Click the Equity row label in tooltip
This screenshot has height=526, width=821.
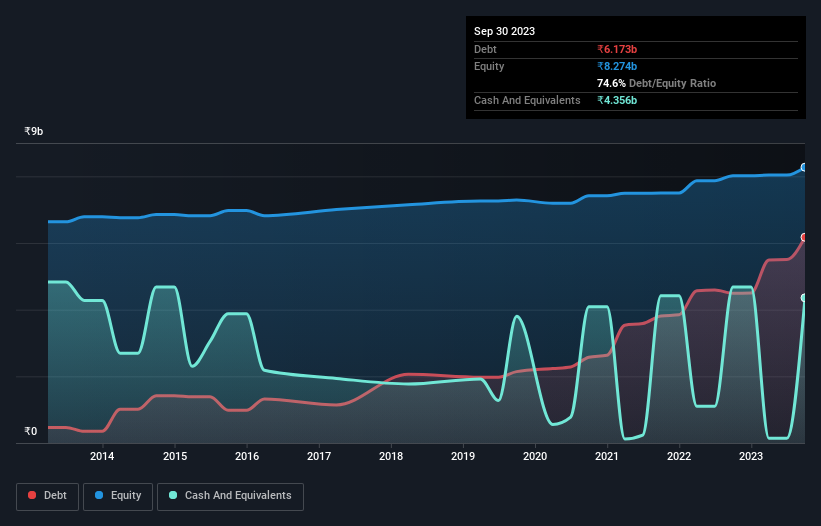click(x=489, y=66)
